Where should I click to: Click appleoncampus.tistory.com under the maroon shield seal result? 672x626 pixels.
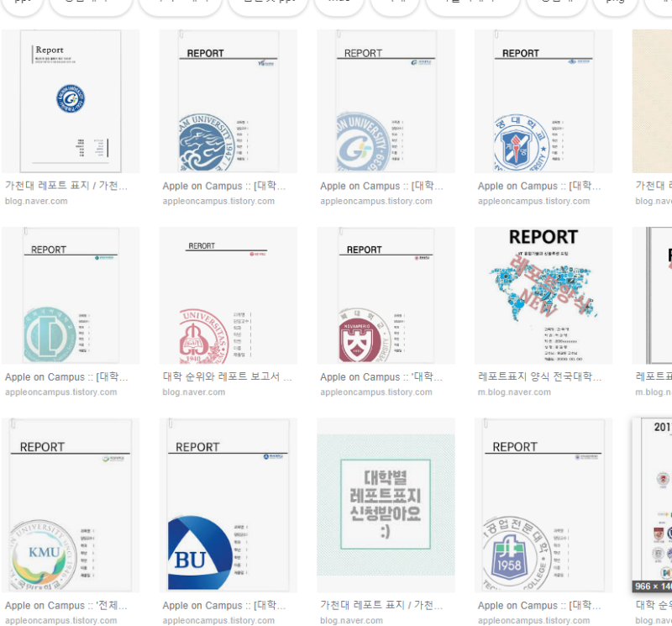(376, 392)
